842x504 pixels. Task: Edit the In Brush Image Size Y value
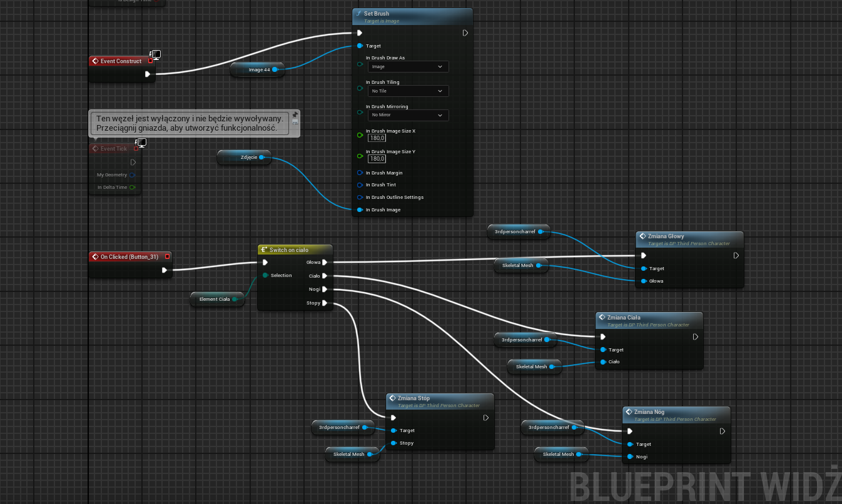[x=377, y=159]
